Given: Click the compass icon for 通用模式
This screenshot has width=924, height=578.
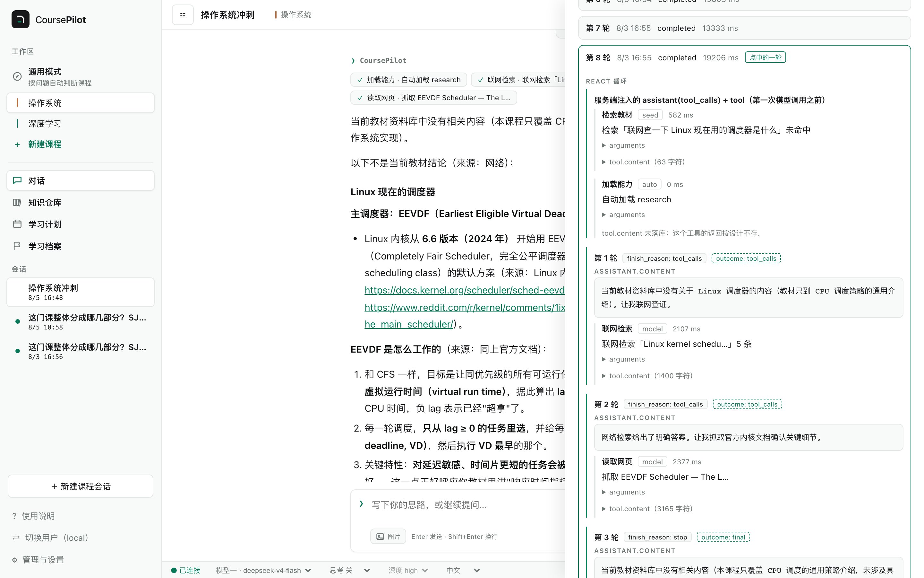Looking at the screenshot, I should click(17, 76).
